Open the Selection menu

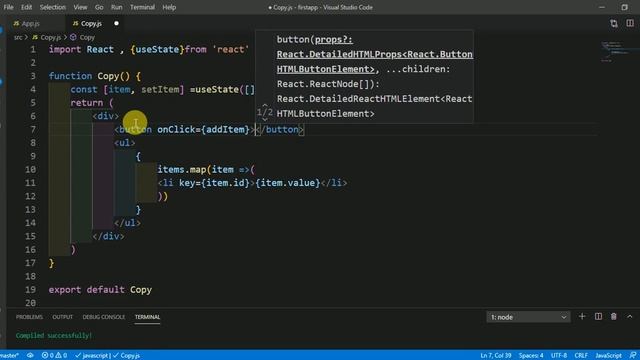[x=53, y=7]
